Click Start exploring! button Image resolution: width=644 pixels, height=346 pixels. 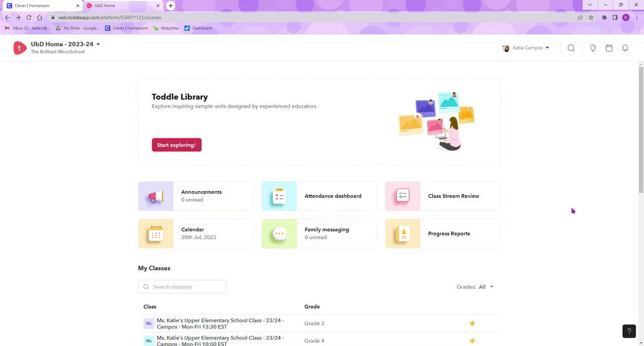tap(176, 145)
